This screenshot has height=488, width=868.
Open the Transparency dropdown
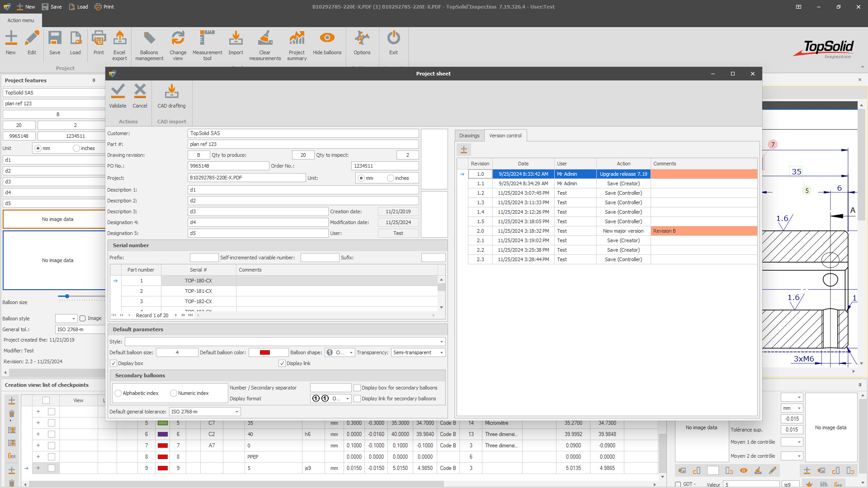pos(442,352)
